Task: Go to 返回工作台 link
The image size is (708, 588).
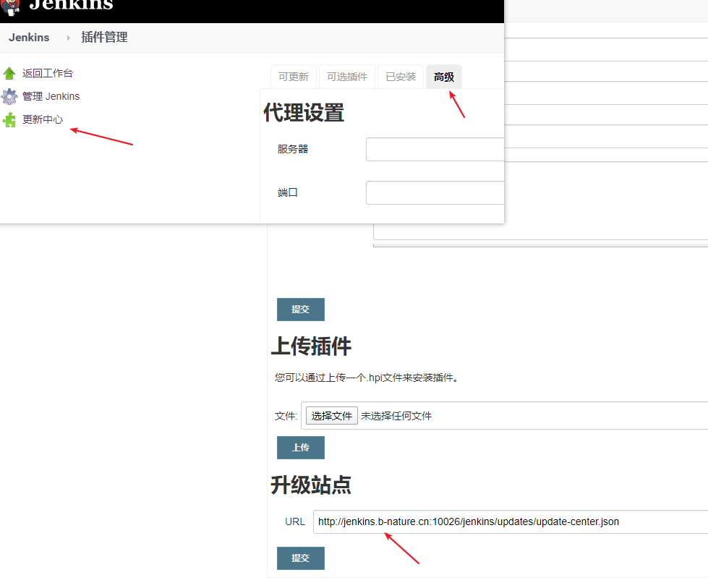Action: coord(48,73)
